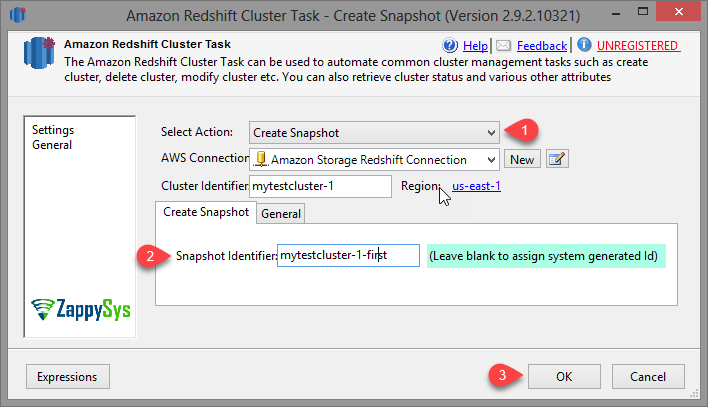The image size is (708, 407).
Task: Switch to the General tab
Action: [x=281, y=214]
